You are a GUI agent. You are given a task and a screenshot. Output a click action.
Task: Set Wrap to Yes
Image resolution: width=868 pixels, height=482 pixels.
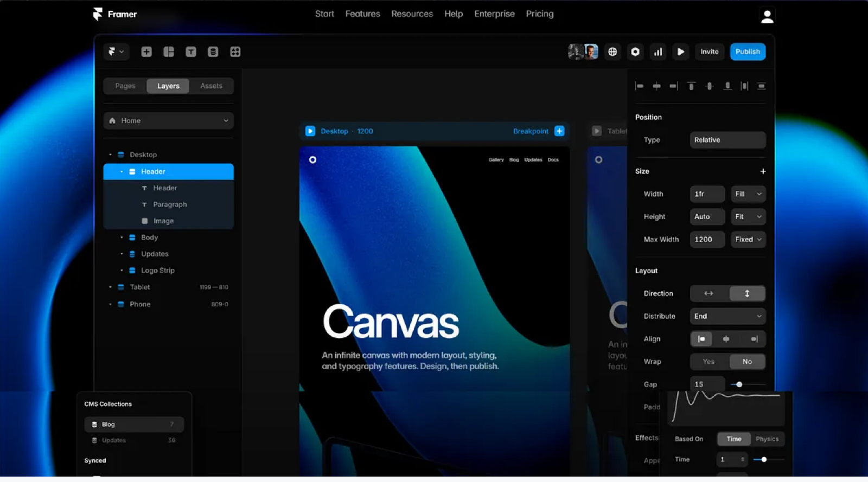[709, 362]
